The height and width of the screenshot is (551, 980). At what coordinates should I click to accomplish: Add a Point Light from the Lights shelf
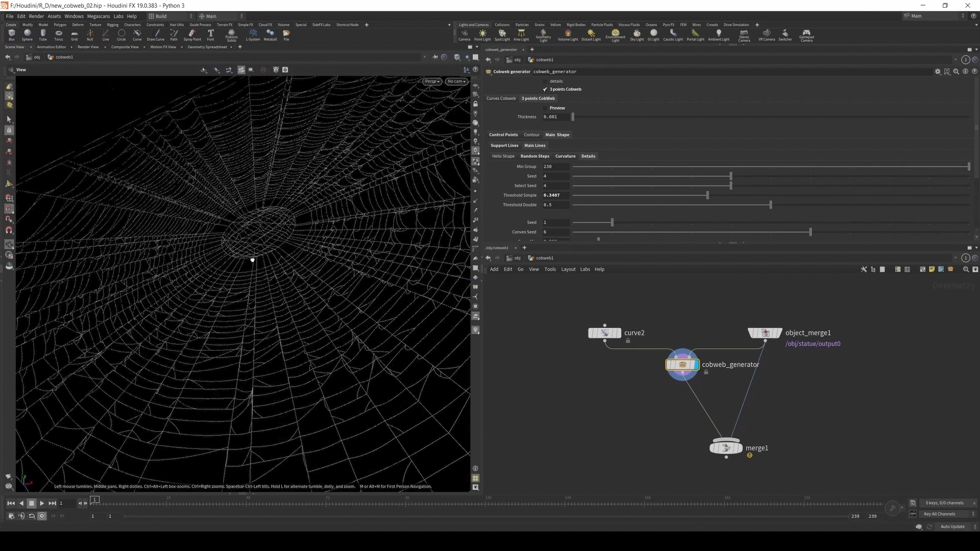coord(482,34)
